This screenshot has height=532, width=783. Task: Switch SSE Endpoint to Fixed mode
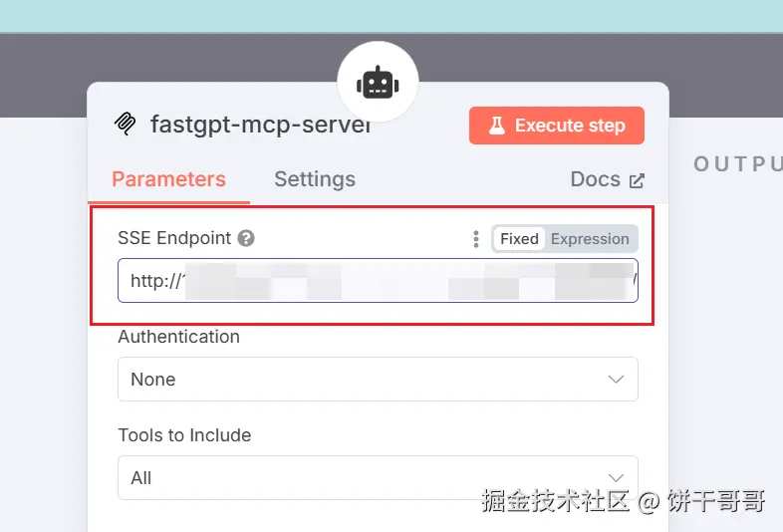click(x=519, y=239)
